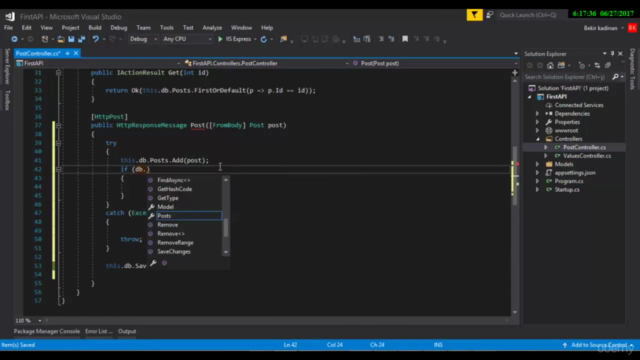Click the Solution Explorer search magnifier icon
The image size is (640, 360).
click(x=615, y=77)
